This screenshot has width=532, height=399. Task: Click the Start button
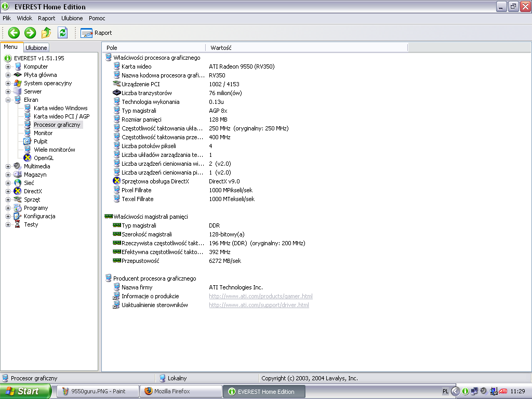click(26, 391)
